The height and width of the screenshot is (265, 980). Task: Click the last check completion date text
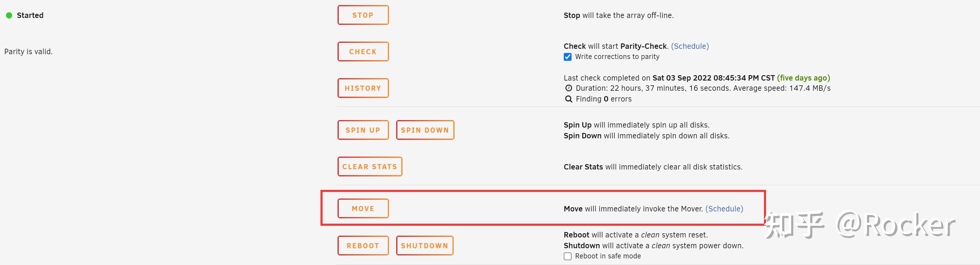pos(713,78)
